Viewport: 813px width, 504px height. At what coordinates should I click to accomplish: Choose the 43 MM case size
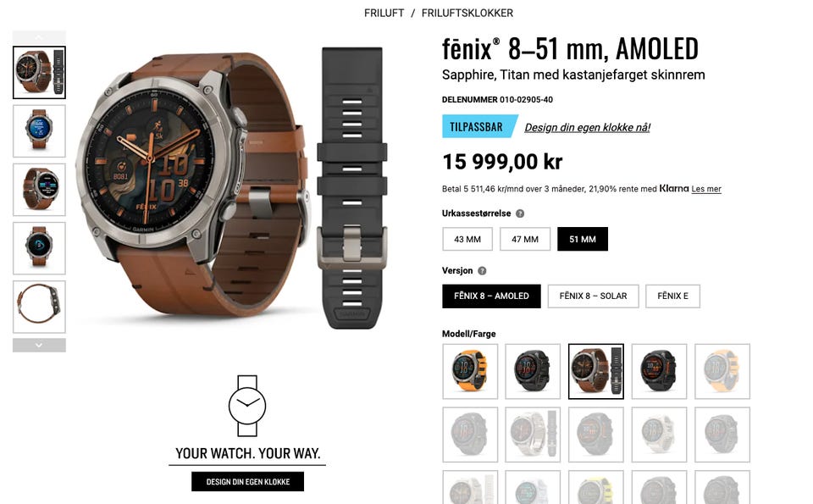[x=467, y=239]
